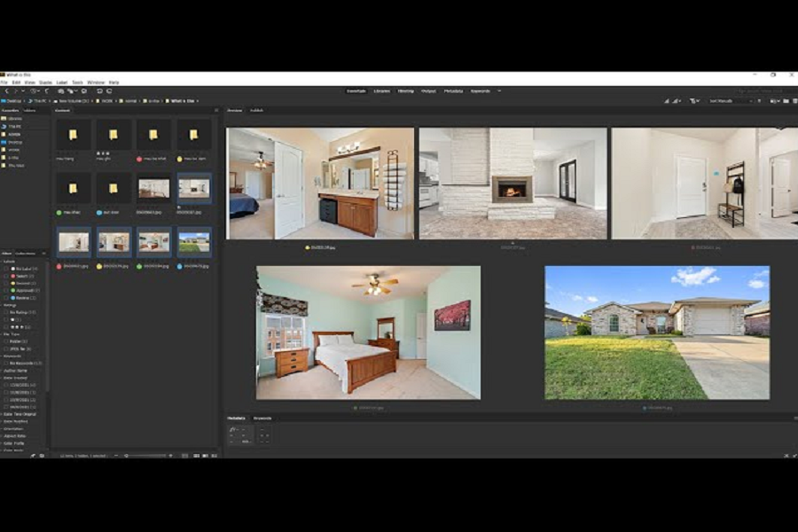Viewport: 798px width, 532px height.
Task: Switch to the Libraries workspace
Action: click(381, 91)
